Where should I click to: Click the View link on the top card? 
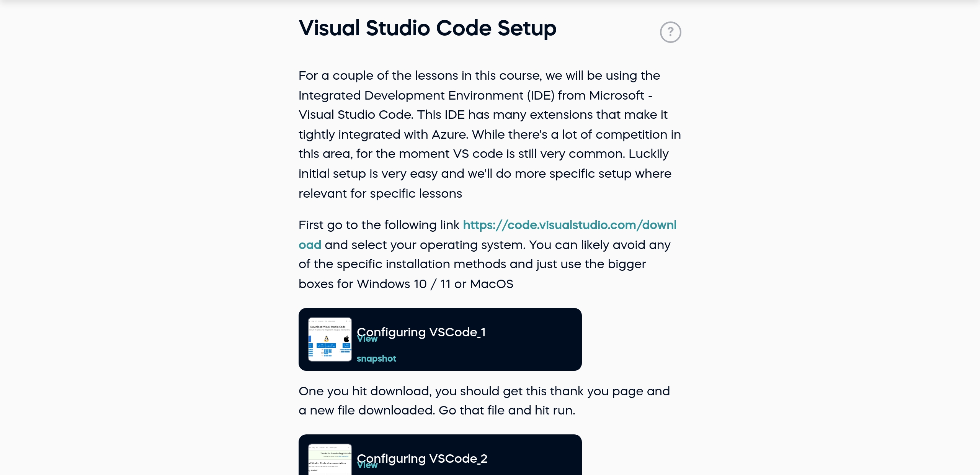point(367,339)
